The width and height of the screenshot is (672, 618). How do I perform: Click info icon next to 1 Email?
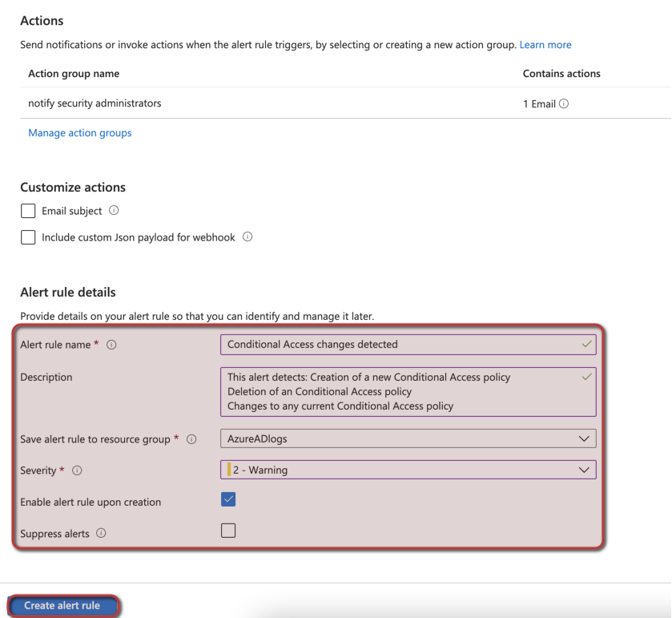564,104
